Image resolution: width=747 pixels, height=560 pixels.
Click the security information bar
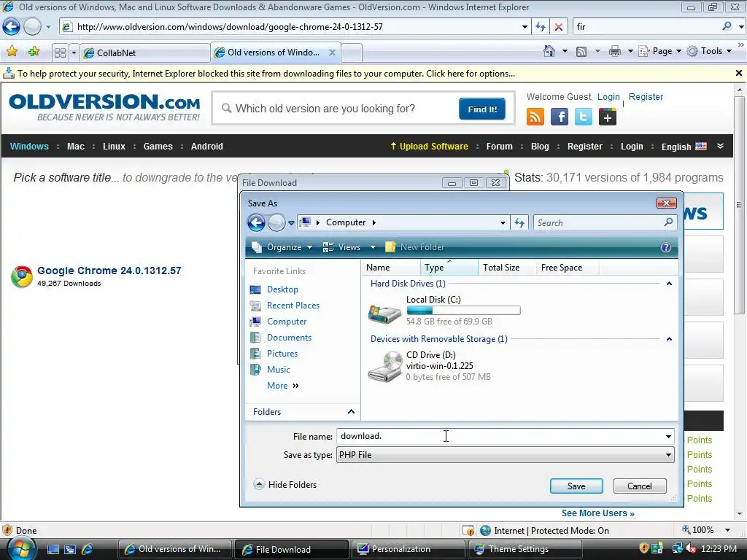tap(367, 74)
